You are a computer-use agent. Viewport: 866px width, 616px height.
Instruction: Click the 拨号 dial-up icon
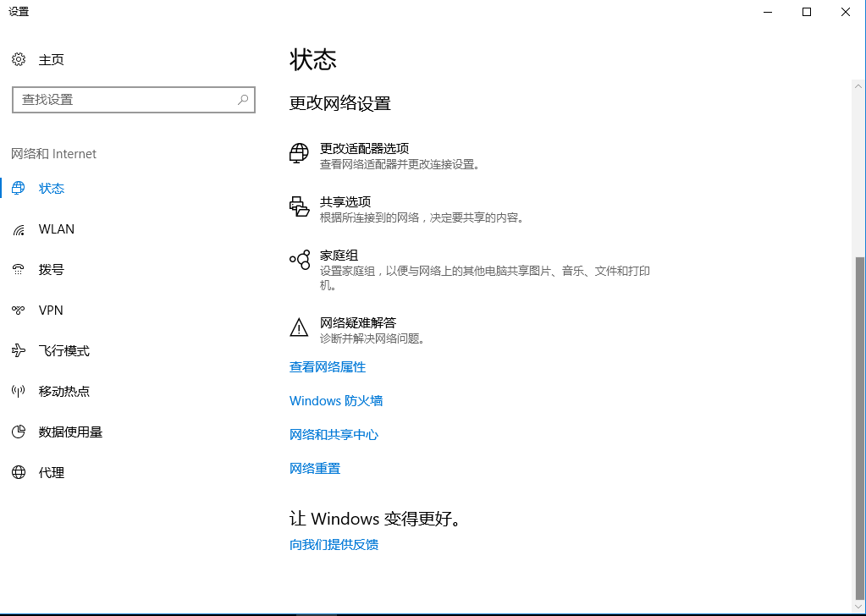click(19, 270)
